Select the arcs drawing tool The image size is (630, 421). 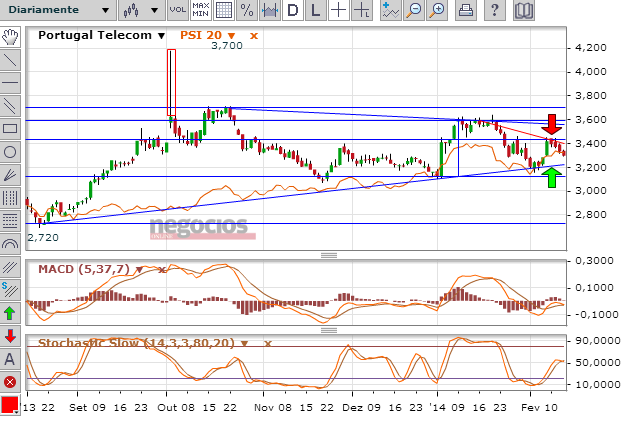10,243
